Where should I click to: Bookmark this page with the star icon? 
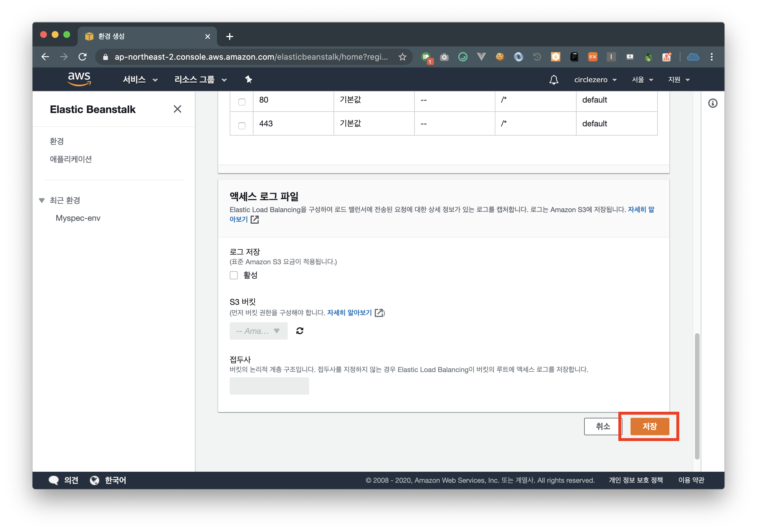point(402,57)
